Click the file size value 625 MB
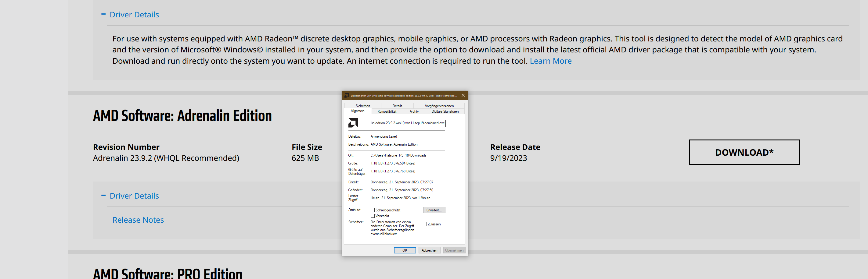 305,158
